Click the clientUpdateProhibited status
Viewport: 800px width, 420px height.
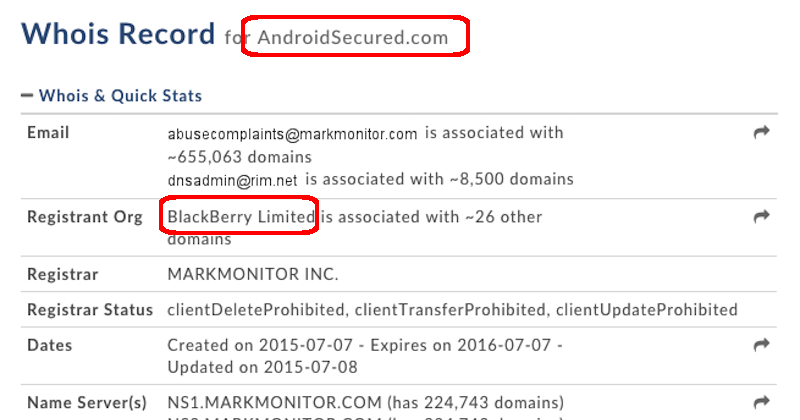(x=646, y=310)
